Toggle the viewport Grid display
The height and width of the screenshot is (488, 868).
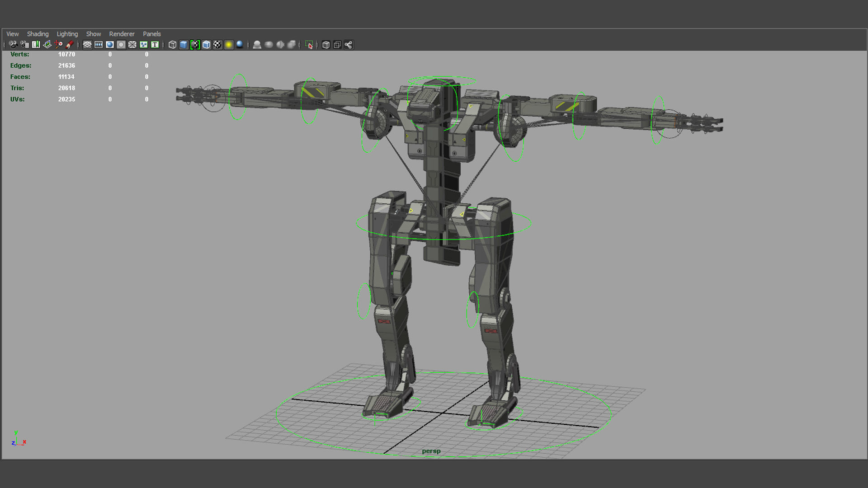click(87, 45)
